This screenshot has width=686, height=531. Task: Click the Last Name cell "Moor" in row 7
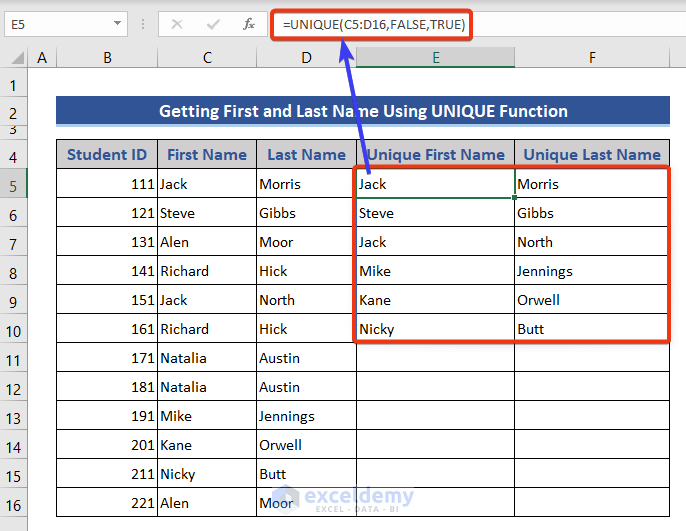click(306, 241)
